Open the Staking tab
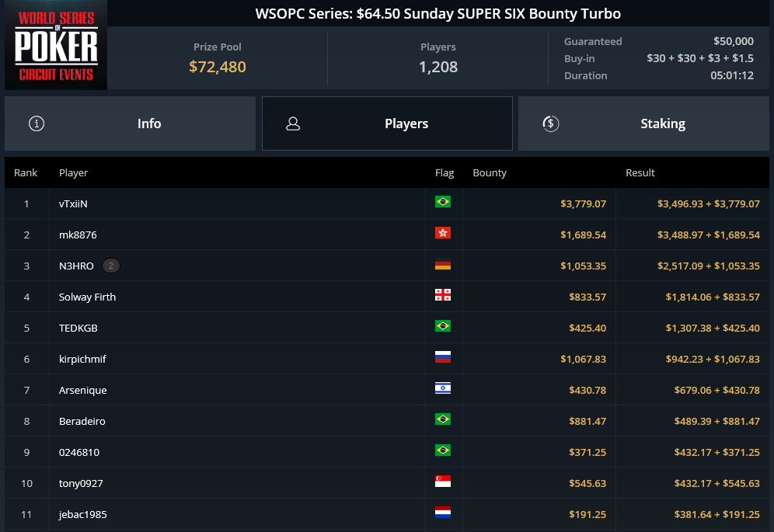The height and width of the screenshot is (532, 774). 643,123
